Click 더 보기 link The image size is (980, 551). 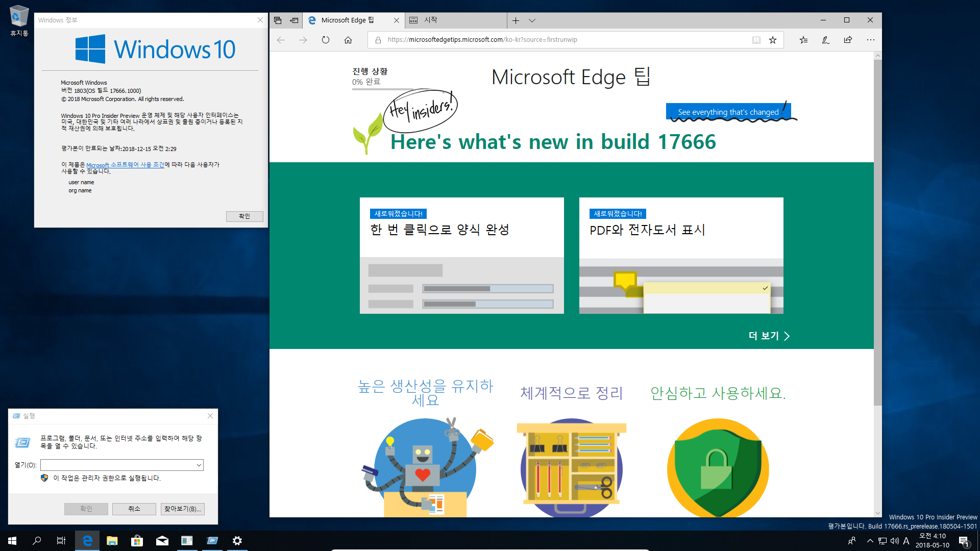(x=769, y=336)
